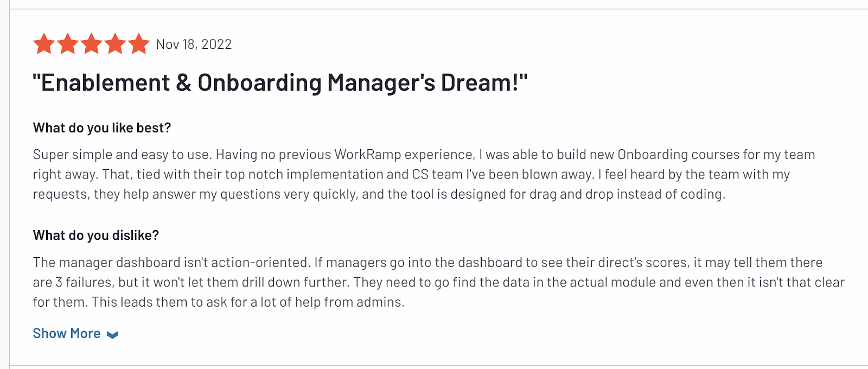Click the phrase "Onboarding courses for my team"

(x=716, y=155)
